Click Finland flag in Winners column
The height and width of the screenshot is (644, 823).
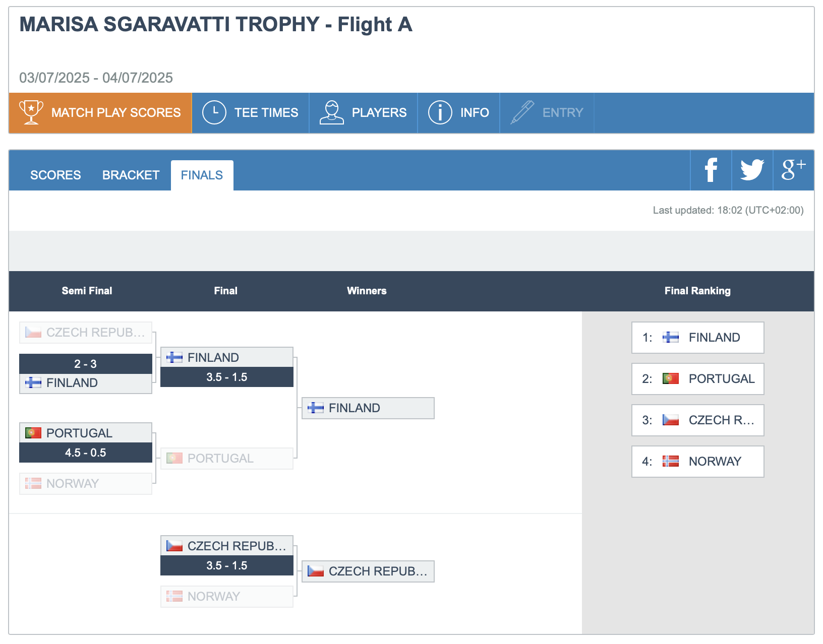point(316,408)
